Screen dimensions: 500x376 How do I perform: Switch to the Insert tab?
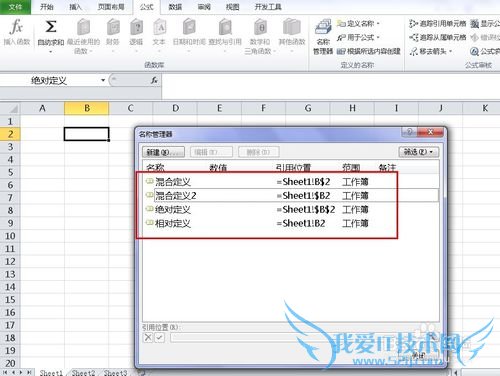pos(75,7)
